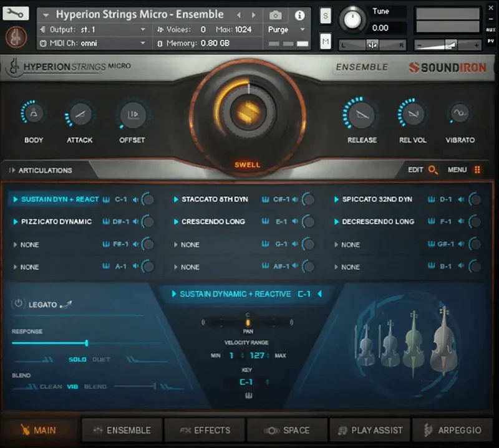This screenshot has width=499, height=448.
Task: Click next articulation arrow beside Sustain Dynamic + Reactive
Action: [320, 294]
